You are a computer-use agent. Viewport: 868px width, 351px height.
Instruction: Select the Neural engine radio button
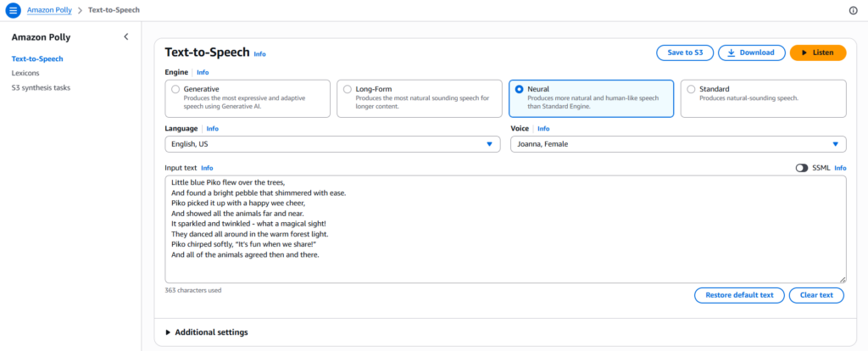click(x=519, y=89)
